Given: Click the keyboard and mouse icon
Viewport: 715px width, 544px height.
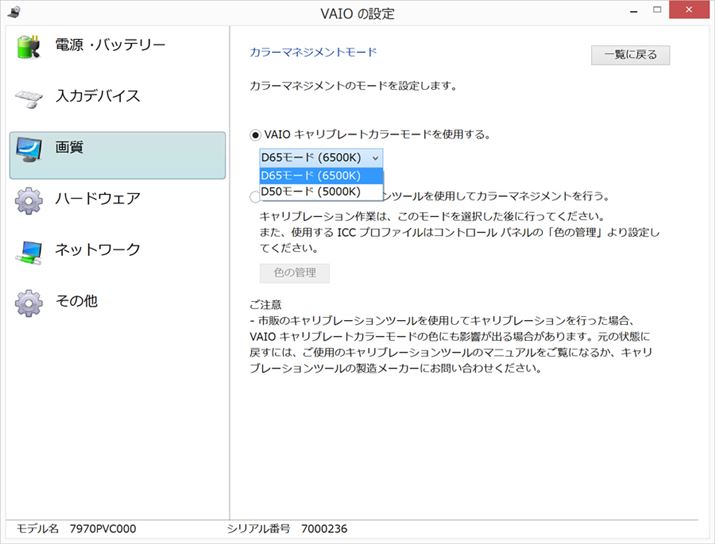Looking at the screenshot, I should tap(29, 98).
